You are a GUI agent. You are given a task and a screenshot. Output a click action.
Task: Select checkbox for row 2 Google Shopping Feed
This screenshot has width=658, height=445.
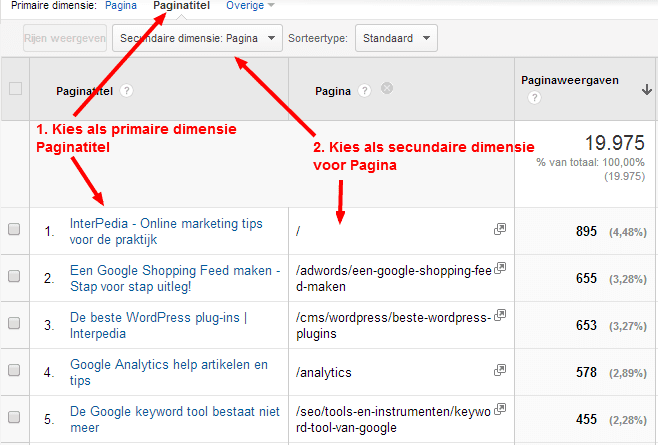tap(14, 276)
